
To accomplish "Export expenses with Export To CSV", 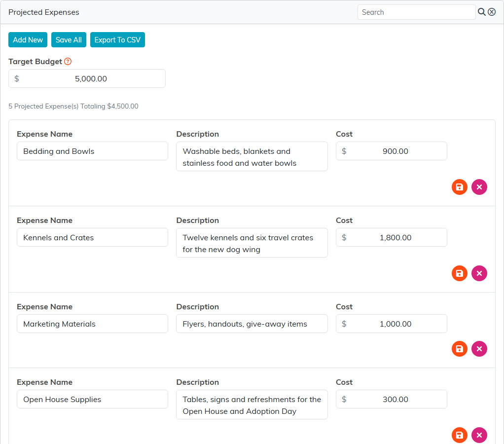I will [118, 40].
